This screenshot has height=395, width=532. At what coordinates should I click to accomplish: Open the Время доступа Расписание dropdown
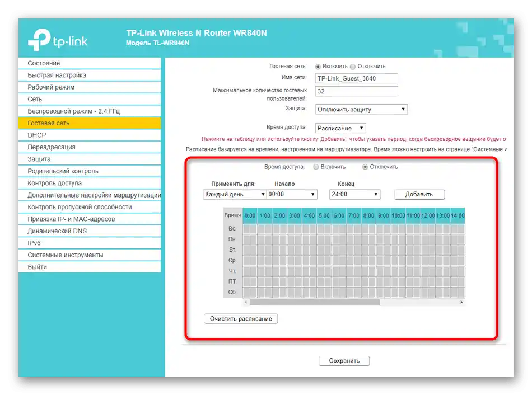[340, 128]
